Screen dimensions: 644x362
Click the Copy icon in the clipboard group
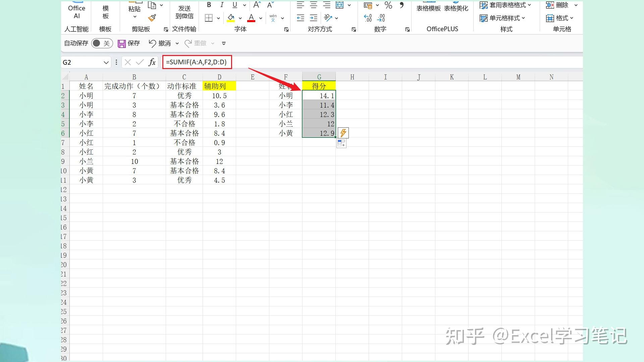click(152, 5)
